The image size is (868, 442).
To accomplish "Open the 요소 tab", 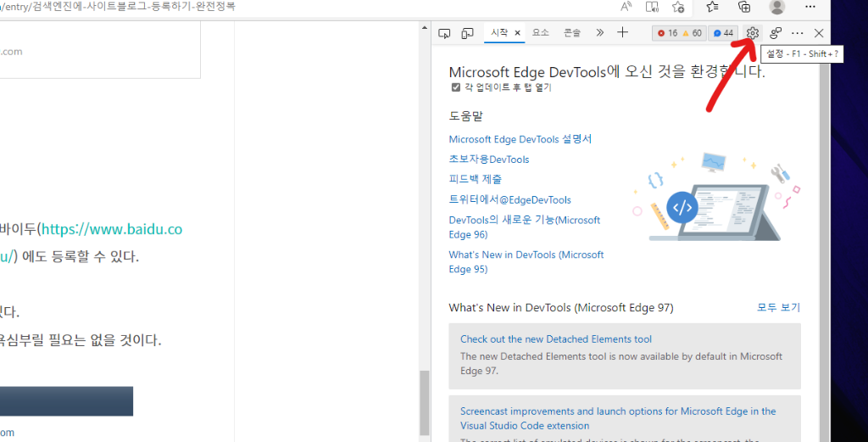I will [540, 33].
